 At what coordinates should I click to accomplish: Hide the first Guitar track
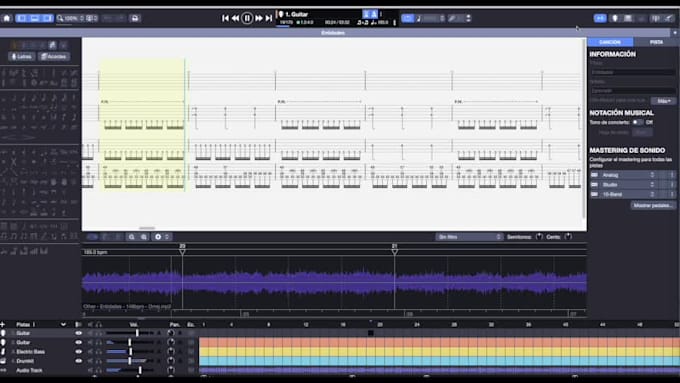(x=78, y=333)
